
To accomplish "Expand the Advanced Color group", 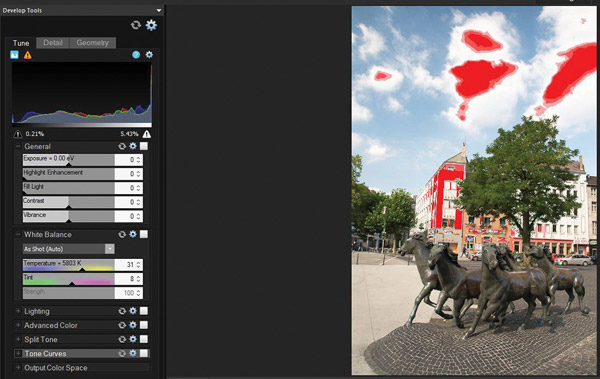I will pyautogui.click(x=18, y=325).
